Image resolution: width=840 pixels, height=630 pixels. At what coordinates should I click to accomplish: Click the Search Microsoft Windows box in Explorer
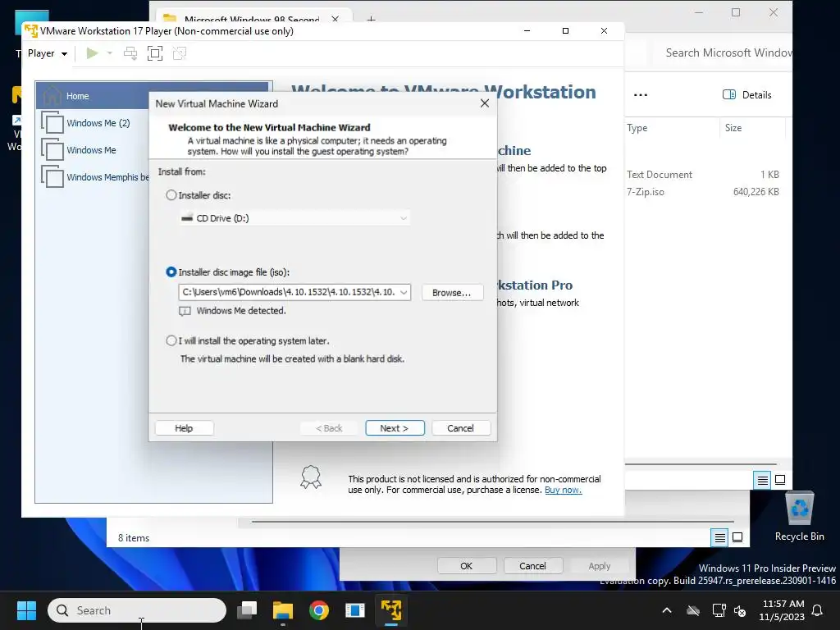click(x=726, y=53)
